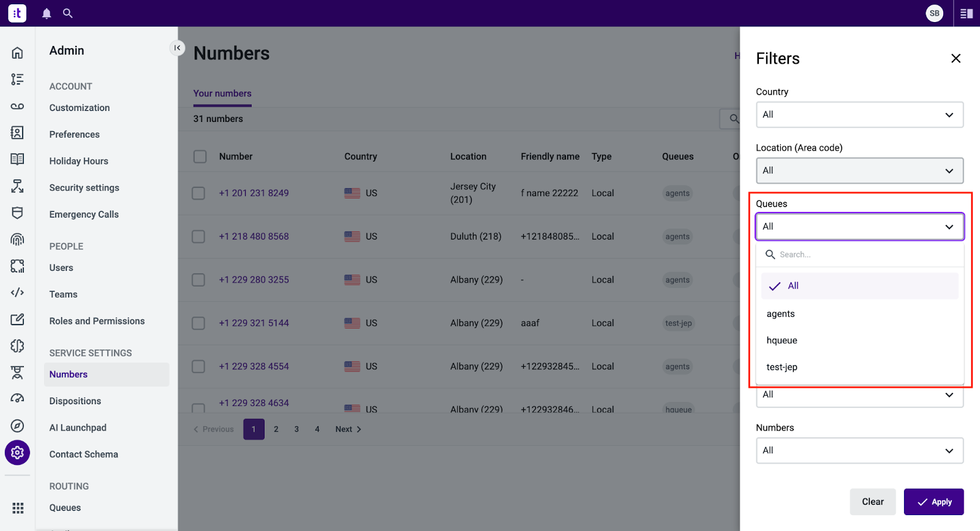Open the fingerprint icon in rail
Image resolution: width=980 pixels, height=531 pixels.
click(17, 239)
